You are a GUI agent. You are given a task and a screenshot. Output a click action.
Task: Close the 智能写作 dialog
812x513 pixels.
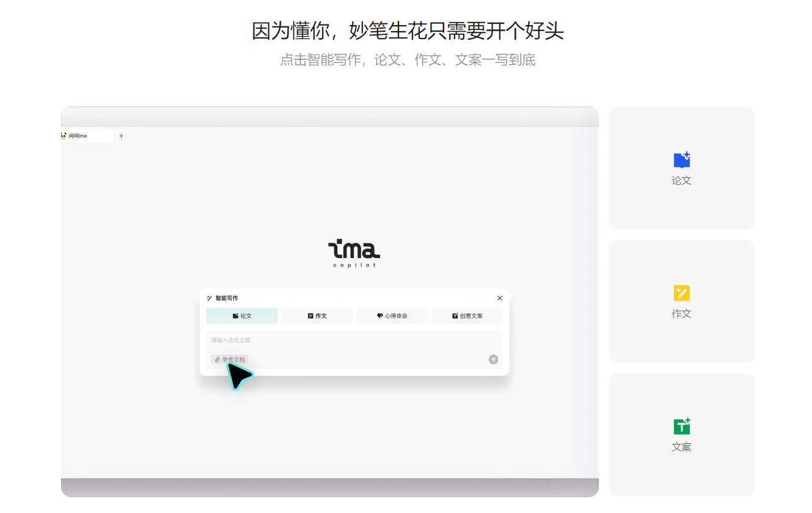coord(500,298)
